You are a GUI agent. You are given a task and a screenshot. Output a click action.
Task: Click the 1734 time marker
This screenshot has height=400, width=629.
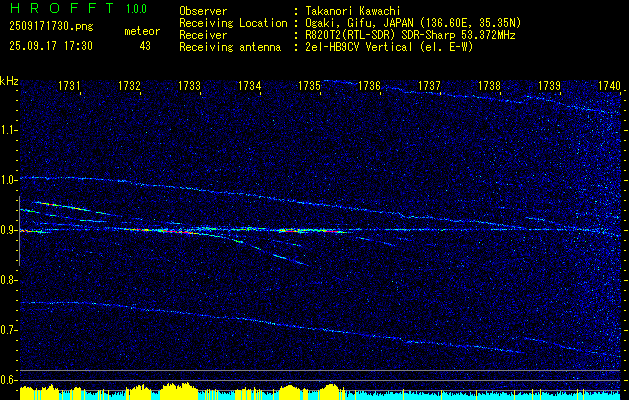coord(250,85)
